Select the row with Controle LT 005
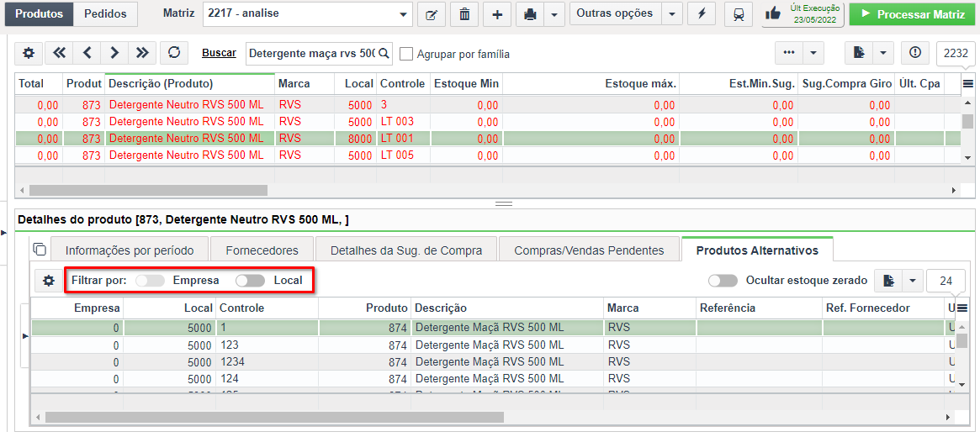The height and width of the screenshot is (437, 980). [488, 155]
